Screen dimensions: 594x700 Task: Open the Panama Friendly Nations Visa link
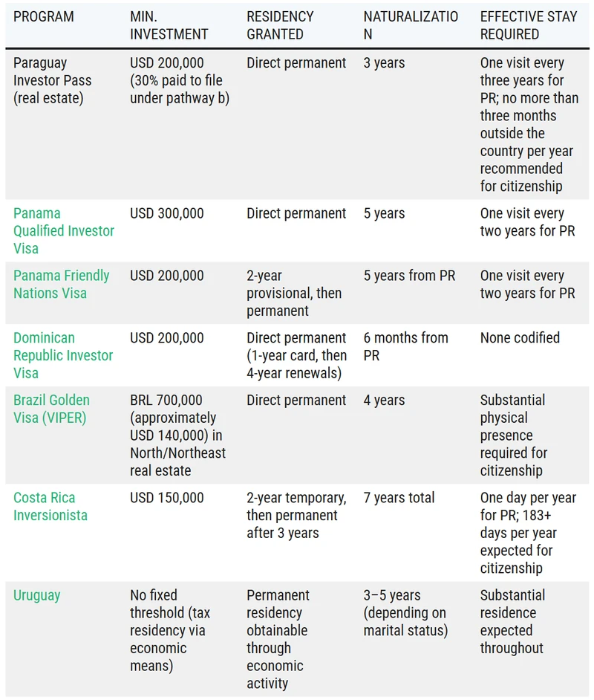click(x=61, y=284)
